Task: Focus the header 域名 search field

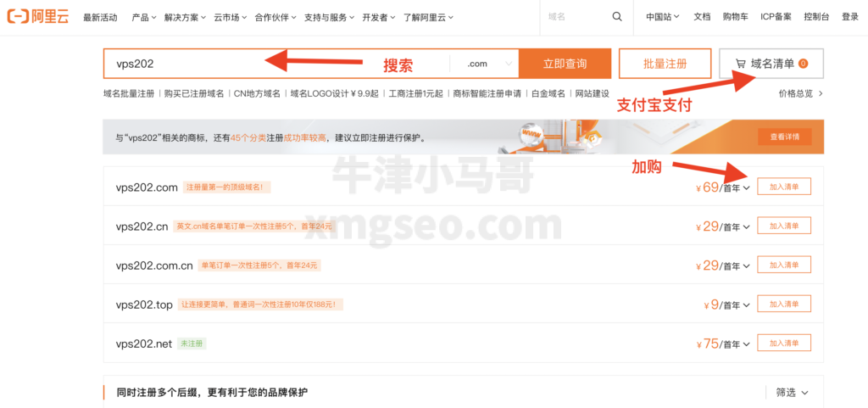Action: point(576,17)
